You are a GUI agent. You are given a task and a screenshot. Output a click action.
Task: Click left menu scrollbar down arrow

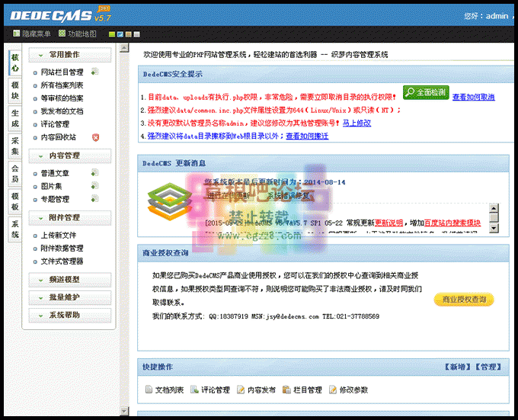[x=124, y=411]
